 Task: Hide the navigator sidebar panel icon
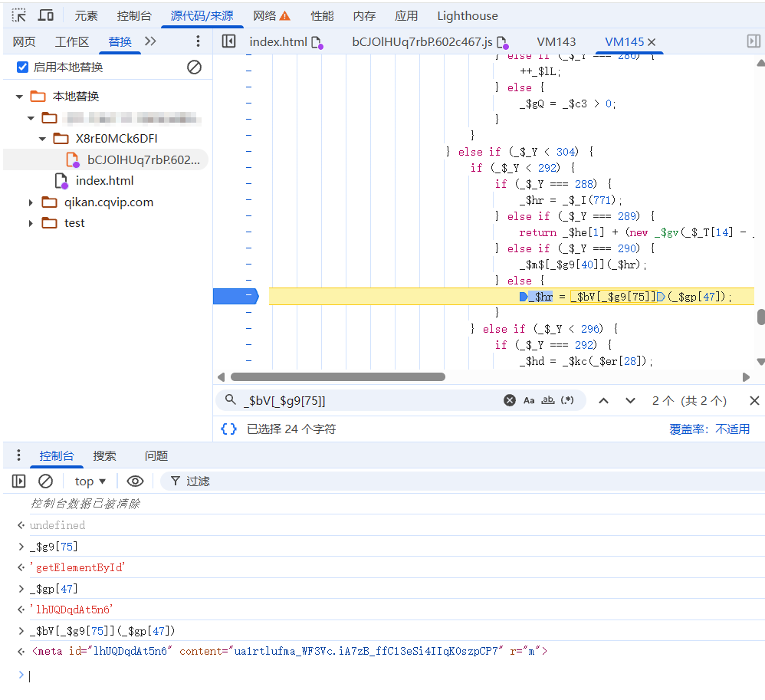228,41
